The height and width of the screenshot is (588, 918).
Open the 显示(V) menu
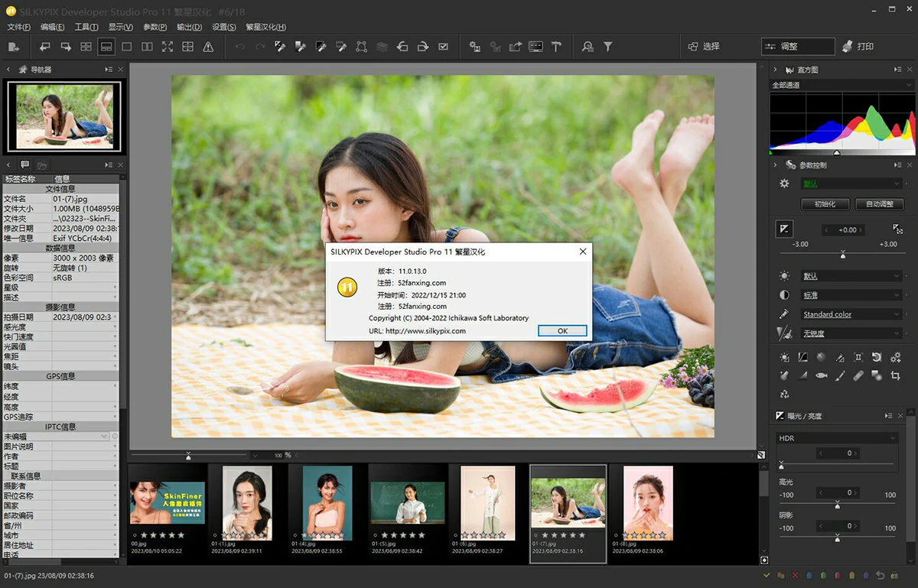pyautogui.click(x=120, y=27)
